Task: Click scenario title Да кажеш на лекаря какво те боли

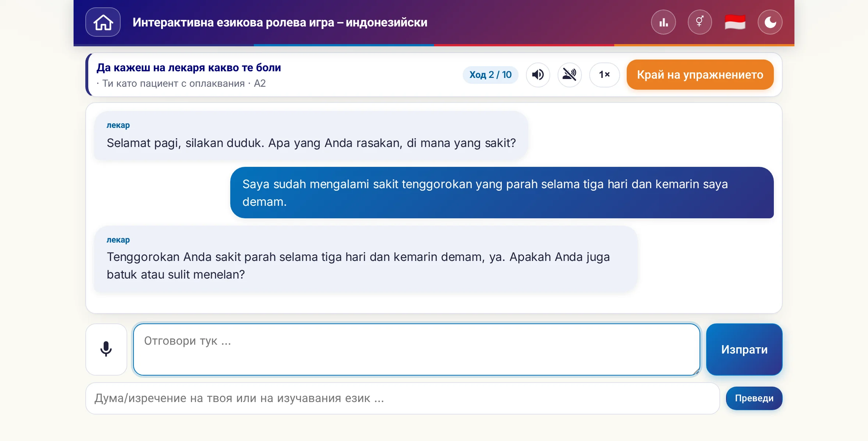Action: click(x=189, y=68)
